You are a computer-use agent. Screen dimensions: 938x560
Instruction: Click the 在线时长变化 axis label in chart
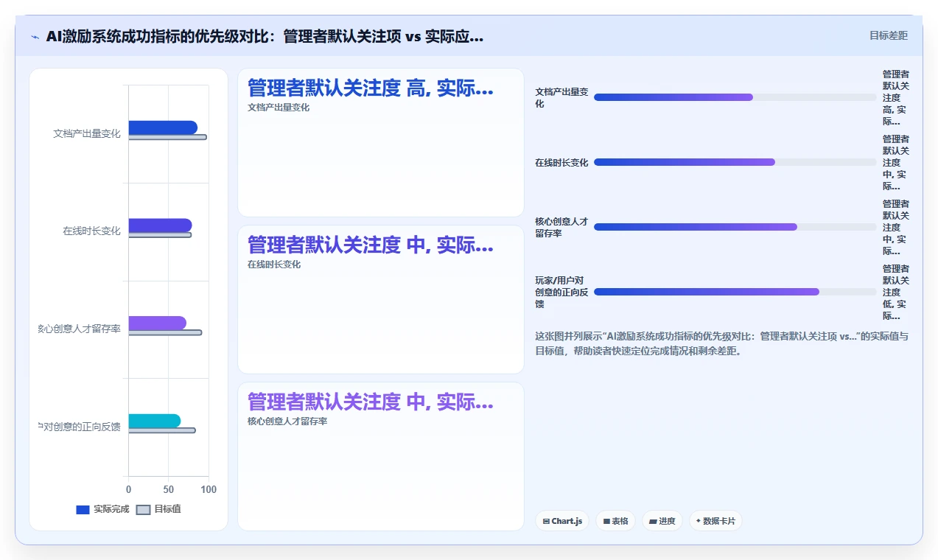pyautogui.click(x=91, y=231)
